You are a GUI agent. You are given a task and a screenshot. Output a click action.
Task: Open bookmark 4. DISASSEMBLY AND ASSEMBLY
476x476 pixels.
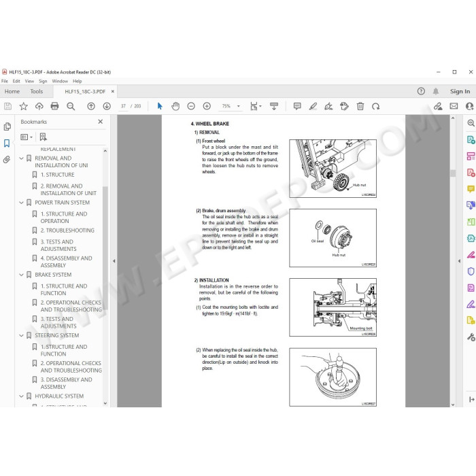pyautogui.click(x=66, y=262)
